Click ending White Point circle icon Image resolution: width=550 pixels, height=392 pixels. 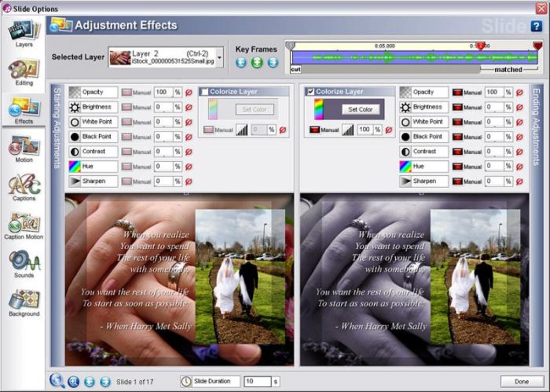405,122
